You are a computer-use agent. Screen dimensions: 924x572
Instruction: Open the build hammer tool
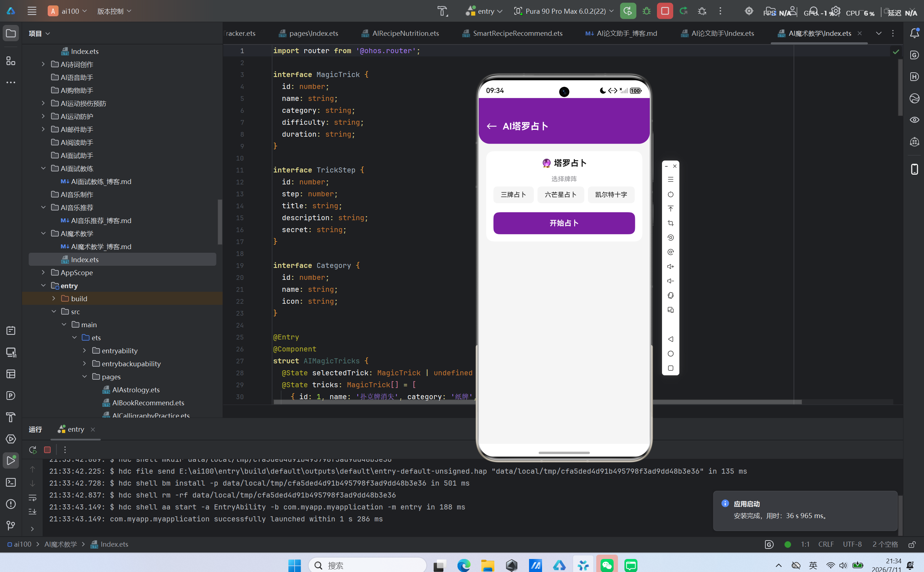tap(442, 11)
